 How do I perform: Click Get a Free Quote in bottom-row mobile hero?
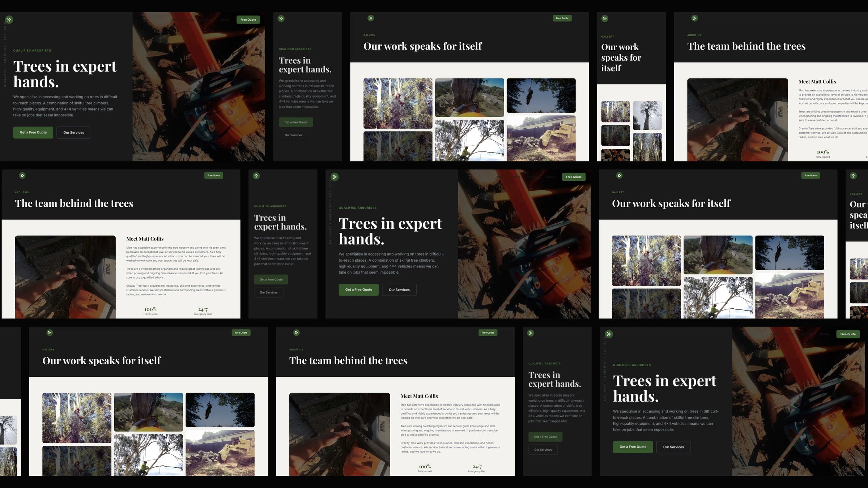click(x=545, y=437)
